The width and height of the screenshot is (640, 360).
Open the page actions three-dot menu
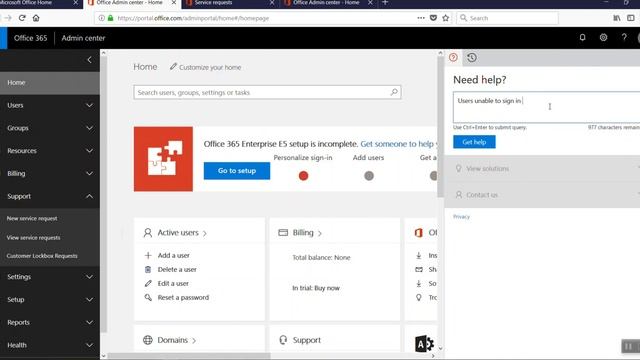[x=421, y=18]
